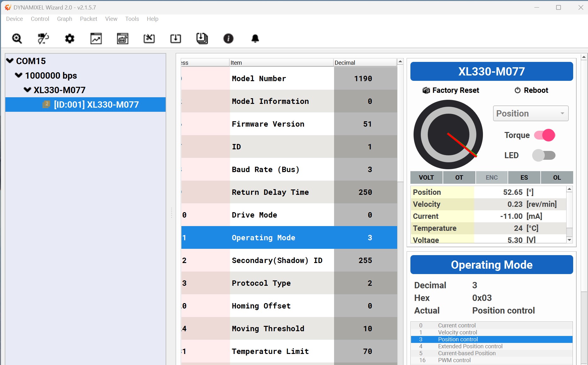Open the information (i) icon
This screenshot has height=365, width=588.
[x=228, y=39]
